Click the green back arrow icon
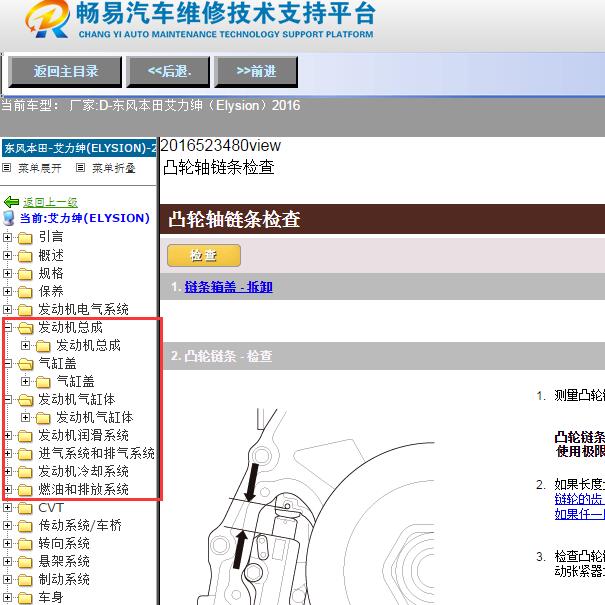This screenshot has height=605, width=605. [x=11, y=202]
